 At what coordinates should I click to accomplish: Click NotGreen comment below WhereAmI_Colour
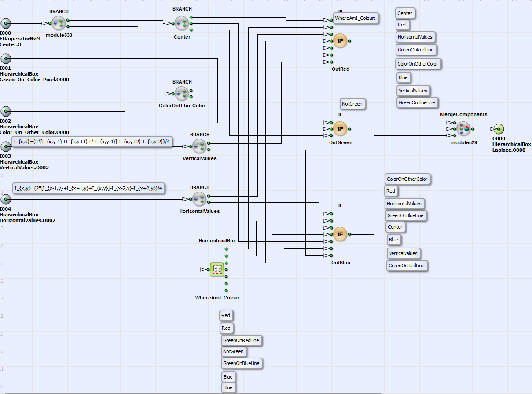(233, 351)
